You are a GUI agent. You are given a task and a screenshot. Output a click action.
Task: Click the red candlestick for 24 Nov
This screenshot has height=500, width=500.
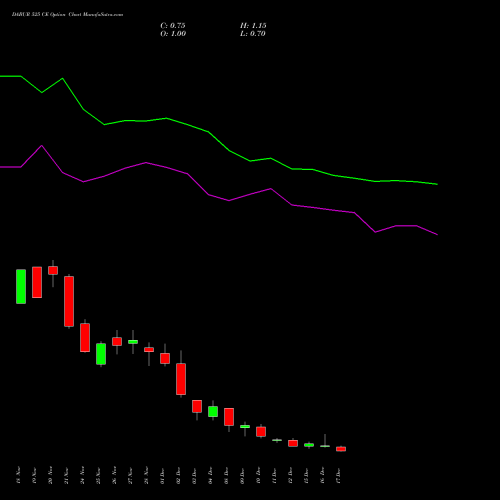coord(85,337)
